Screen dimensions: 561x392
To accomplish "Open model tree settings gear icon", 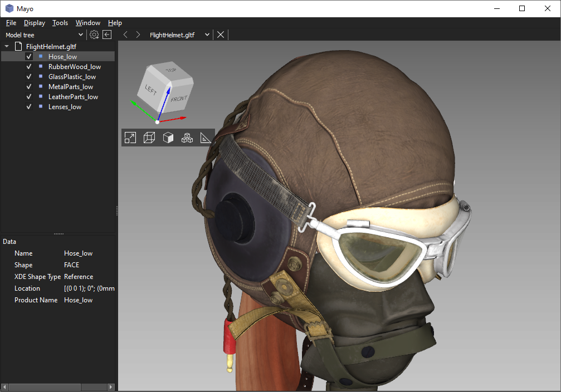I will coord(94,35).
